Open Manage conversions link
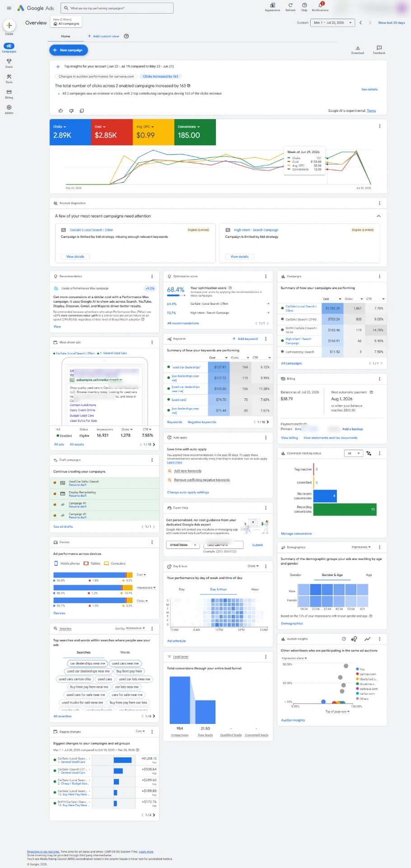Screen dimensions: 411x868 pos(296,534)
